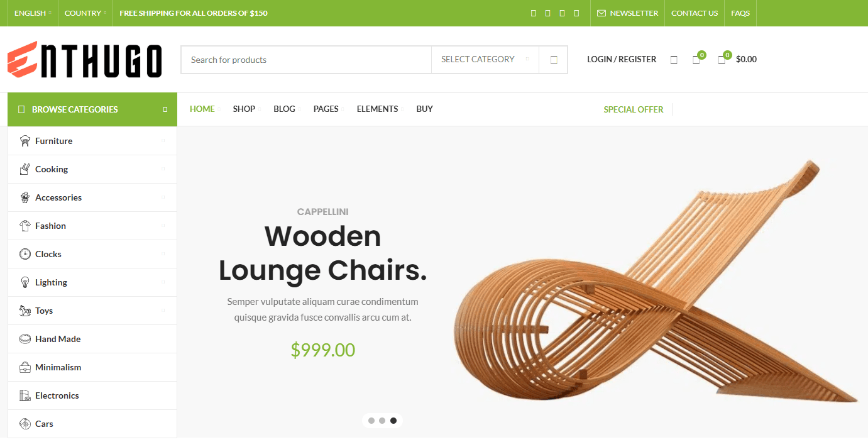Viewport: 868px width, 442px height.
Task: Open the Select Category dropdown
Action: point(485,60)
